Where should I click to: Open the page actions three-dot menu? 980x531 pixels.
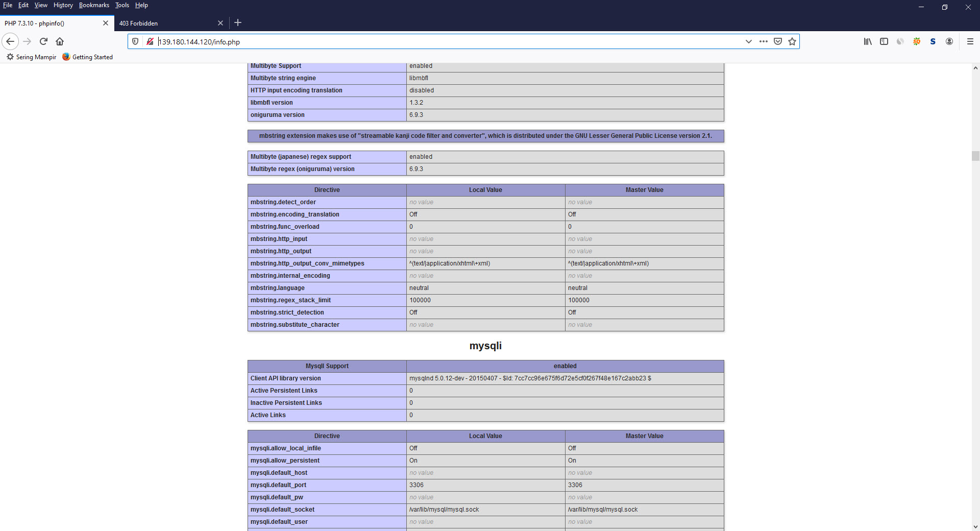coord(763,41)
